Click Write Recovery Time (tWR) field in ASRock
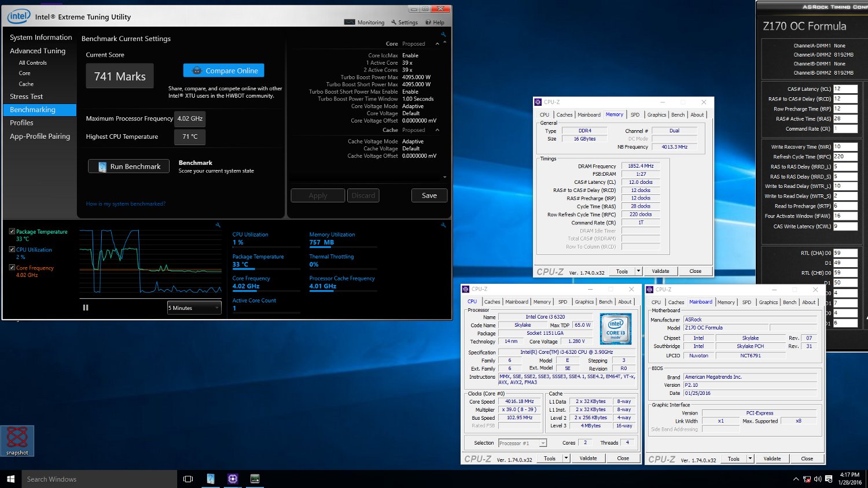 (845, 147)
